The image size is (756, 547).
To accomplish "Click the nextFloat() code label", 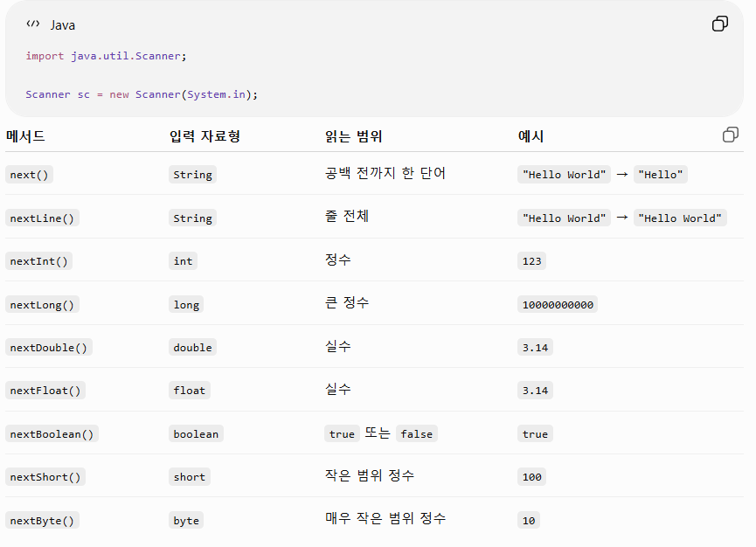I will tap(45, 391).
